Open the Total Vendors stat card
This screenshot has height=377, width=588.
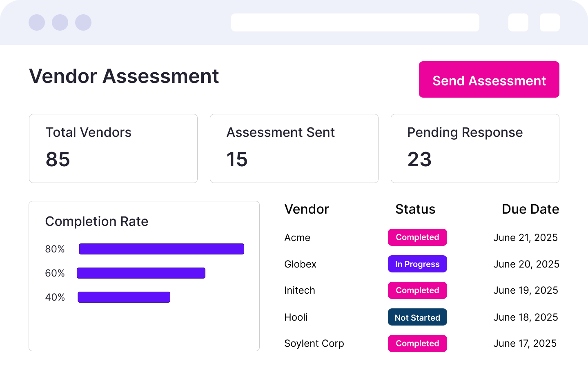click(113, 148)
